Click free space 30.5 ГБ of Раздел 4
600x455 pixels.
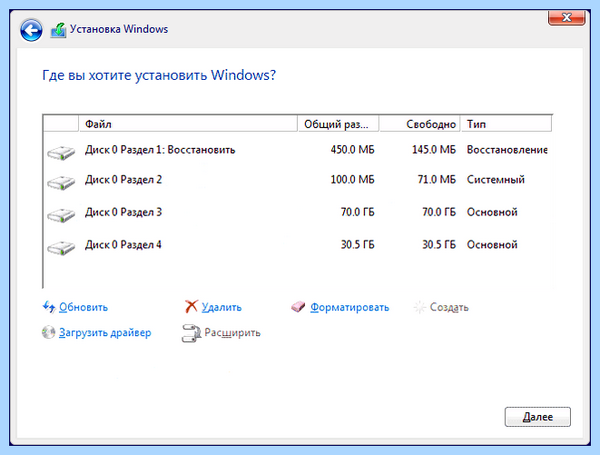439,245
